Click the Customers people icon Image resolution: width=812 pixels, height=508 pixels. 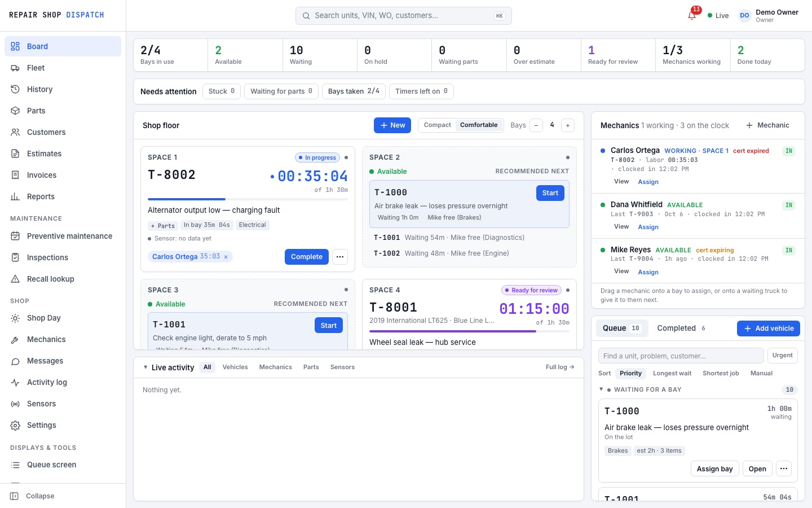pyautogui.click(x=15, y=132)
